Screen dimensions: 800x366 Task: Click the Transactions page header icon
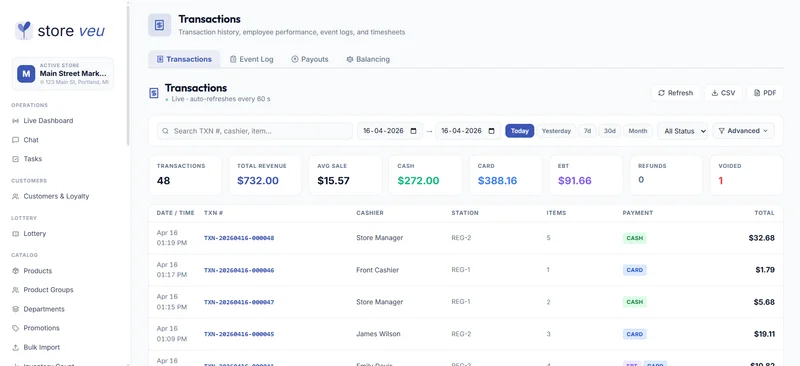[x=160, y=25]
